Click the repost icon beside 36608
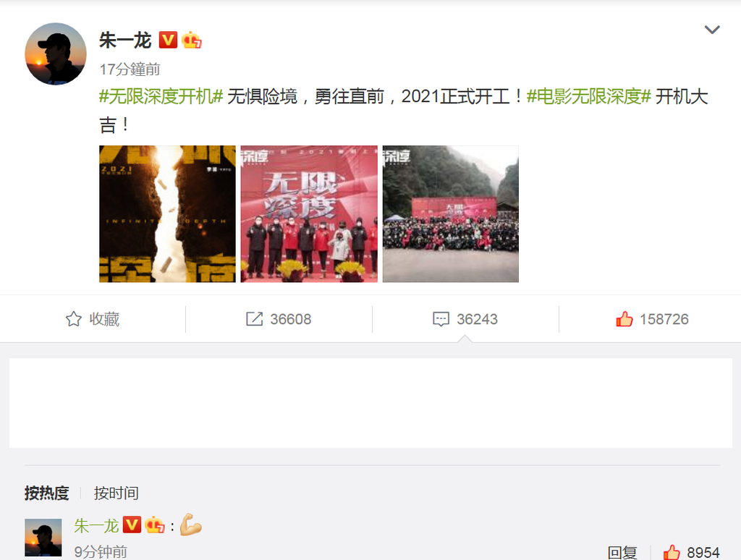Image resolution: width=741 pixels, height=560 pixels. pos(254,319)
